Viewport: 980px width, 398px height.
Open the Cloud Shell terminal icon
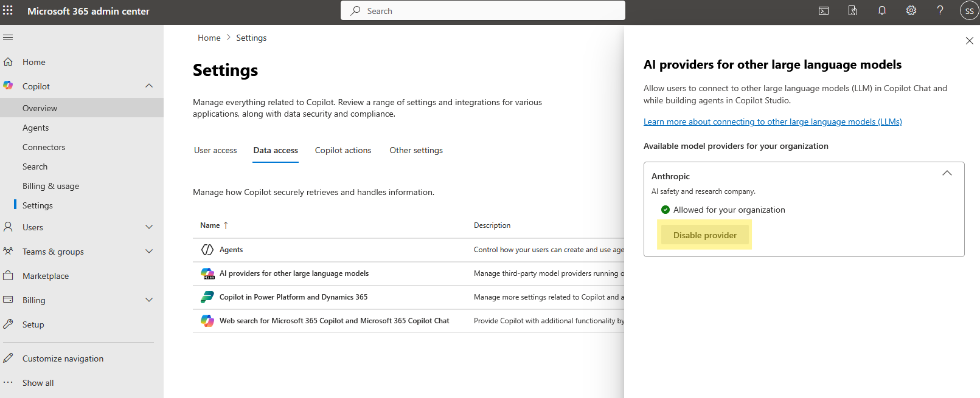[x=824, y=11]
